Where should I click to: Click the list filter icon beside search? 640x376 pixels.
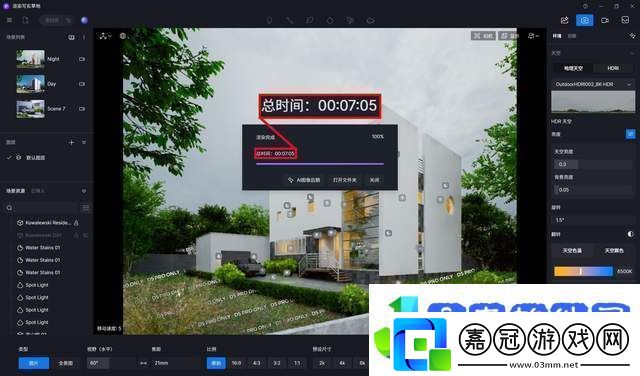click(86, 208)
